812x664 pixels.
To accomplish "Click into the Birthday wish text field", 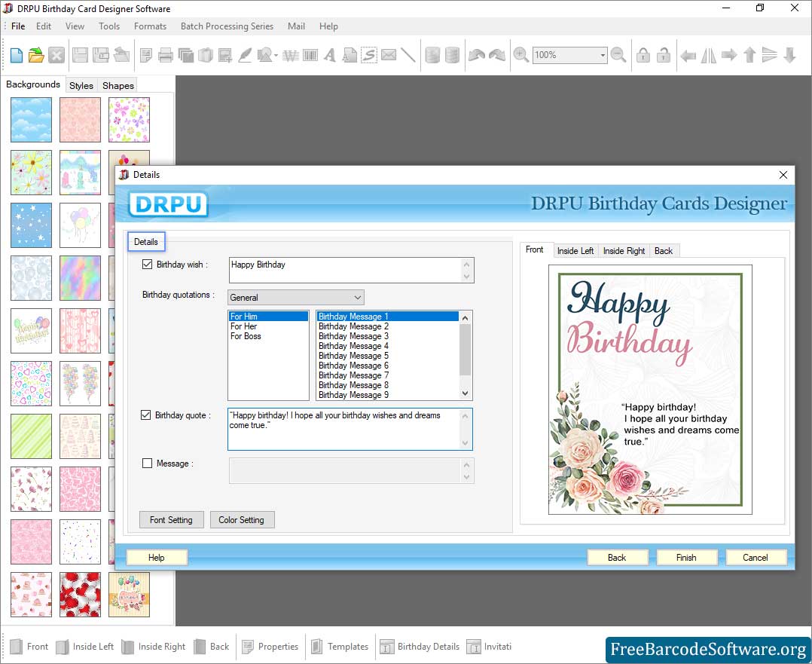I will point(346,270).
